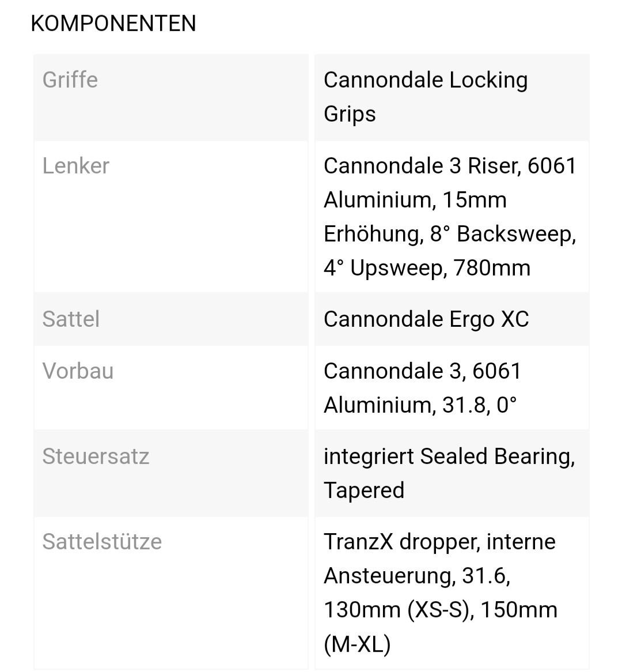Click the integriert Sealed Bearing text
622x672 pixels.
(449, 456)
